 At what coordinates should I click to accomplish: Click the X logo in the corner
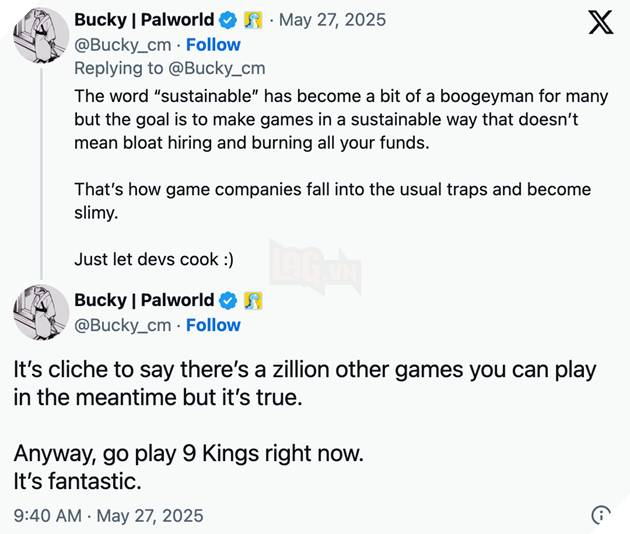600,23
